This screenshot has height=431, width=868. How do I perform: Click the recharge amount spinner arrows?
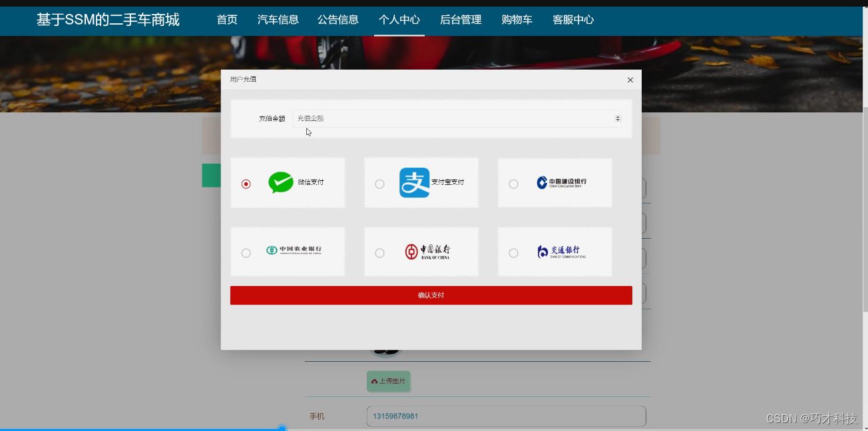coord(618,118)
